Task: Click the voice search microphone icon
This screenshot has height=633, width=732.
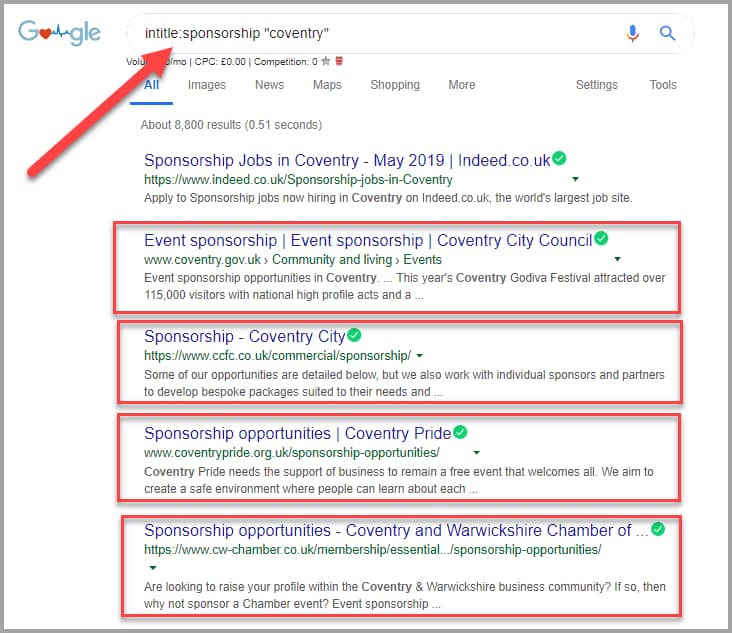Action: tap(632, 33)
